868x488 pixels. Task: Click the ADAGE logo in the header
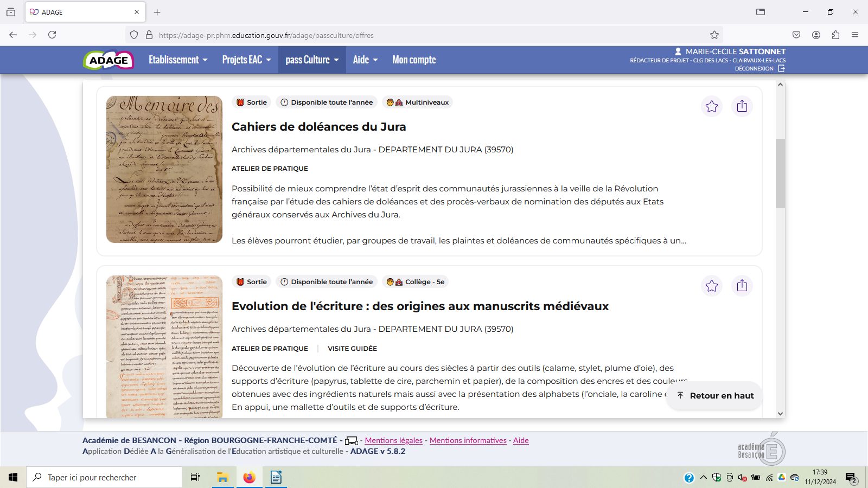108,60
